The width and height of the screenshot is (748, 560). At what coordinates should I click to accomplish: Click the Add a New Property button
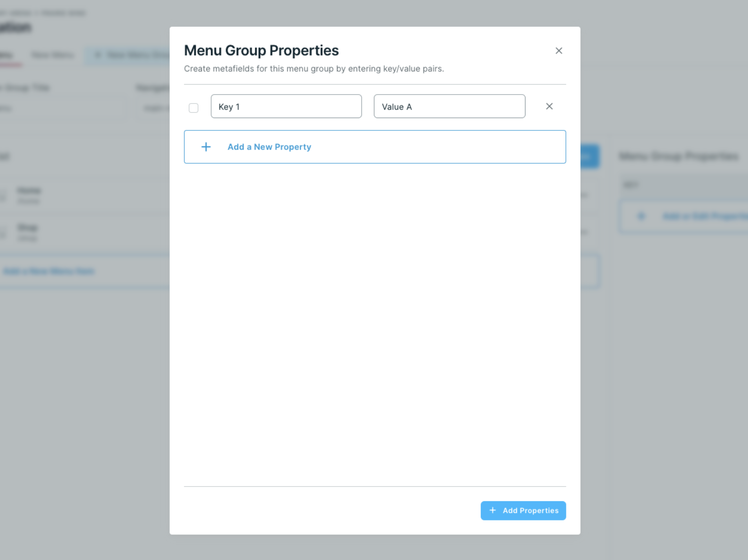pyautogui.click(x=374, y=147)
